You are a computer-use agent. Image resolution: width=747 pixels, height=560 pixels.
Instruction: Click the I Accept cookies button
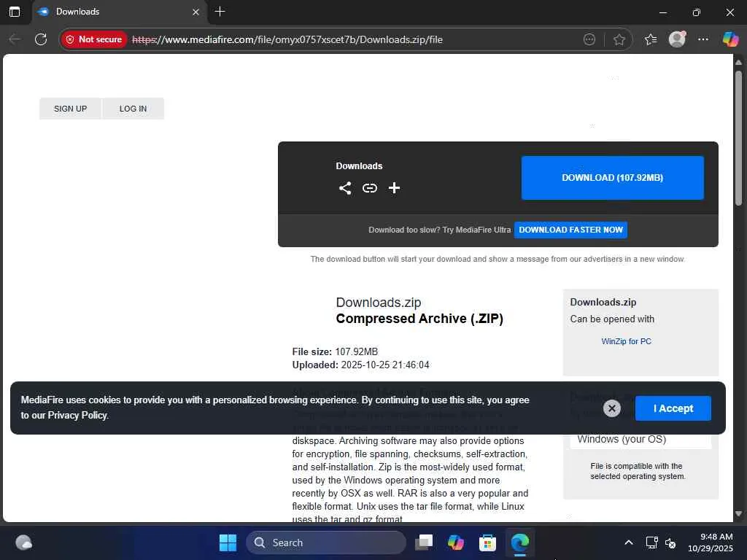[673, 408]
